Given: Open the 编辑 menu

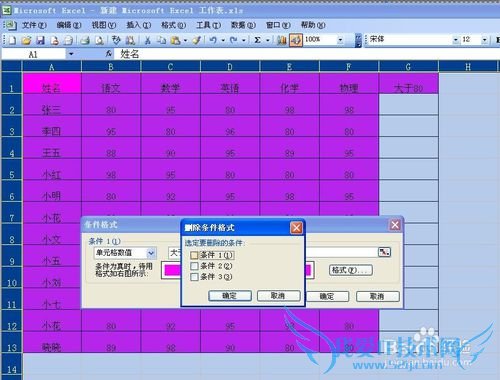Looking at the screenshot, I should tap(69, 25).
